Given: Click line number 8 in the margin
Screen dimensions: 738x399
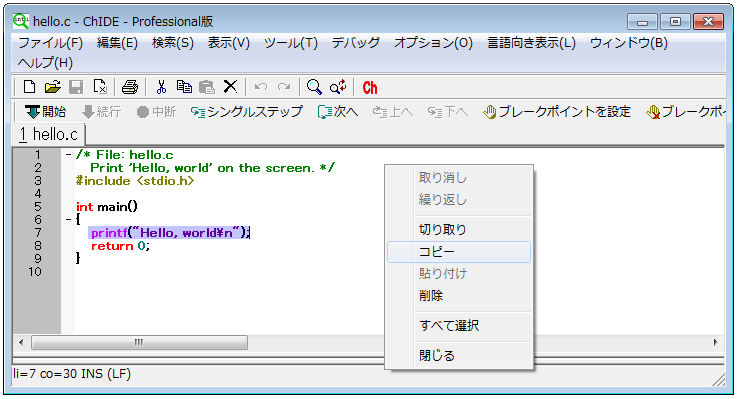Looking at the screenshot, I should [38, 246].
